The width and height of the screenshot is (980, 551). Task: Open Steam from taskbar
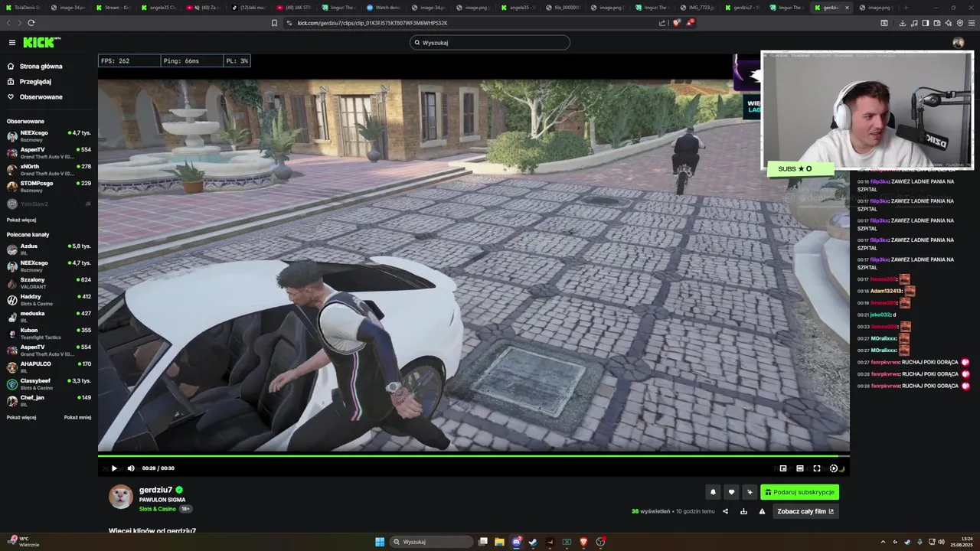pyautogui.click(x=533, y=542)
